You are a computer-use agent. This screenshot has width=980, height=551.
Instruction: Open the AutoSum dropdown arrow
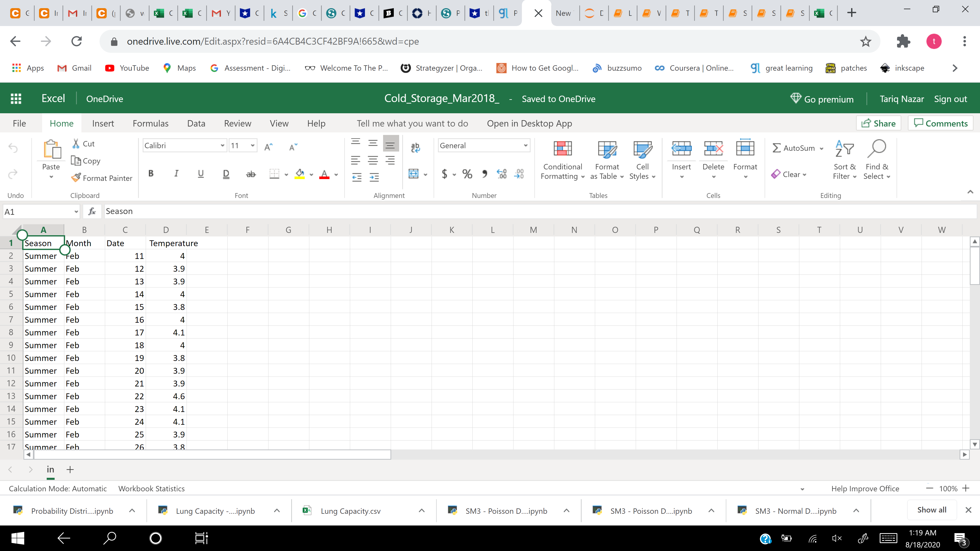(822, 148)
